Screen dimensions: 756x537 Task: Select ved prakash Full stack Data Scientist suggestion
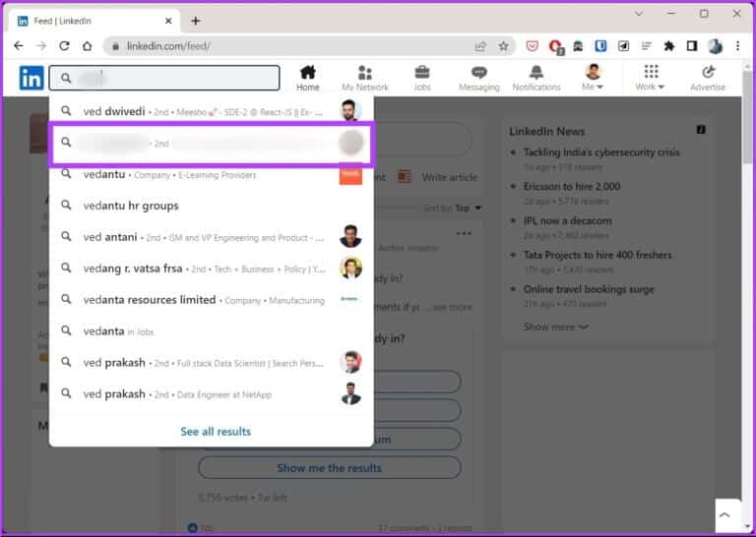tap(212, 363)
